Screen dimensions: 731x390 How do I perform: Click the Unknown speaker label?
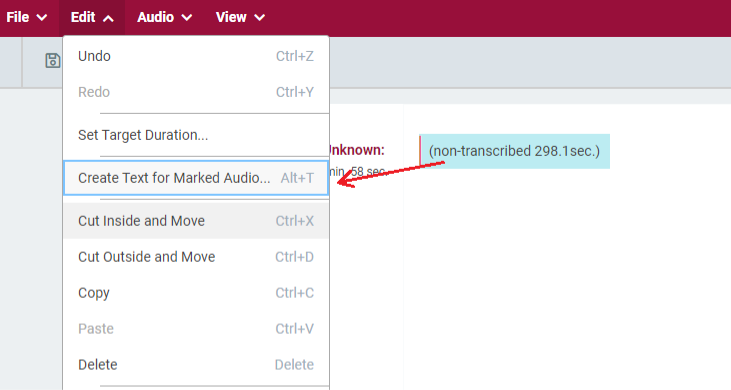357,150
